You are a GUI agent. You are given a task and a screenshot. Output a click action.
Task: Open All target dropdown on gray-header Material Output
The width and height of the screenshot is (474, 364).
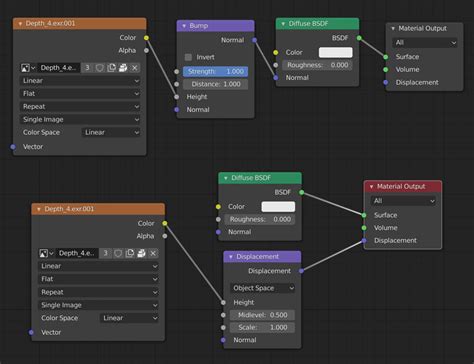pos(425,43)
